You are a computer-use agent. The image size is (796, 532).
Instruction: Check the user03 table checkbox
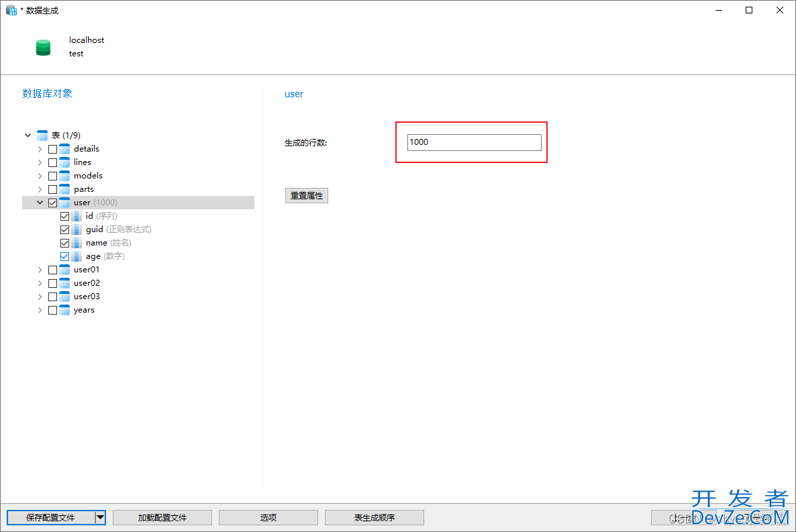53,297
